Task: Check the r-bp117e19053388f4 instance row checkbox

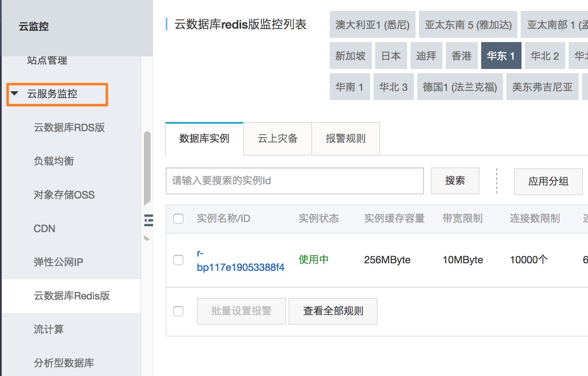Action: click(178, 260)
